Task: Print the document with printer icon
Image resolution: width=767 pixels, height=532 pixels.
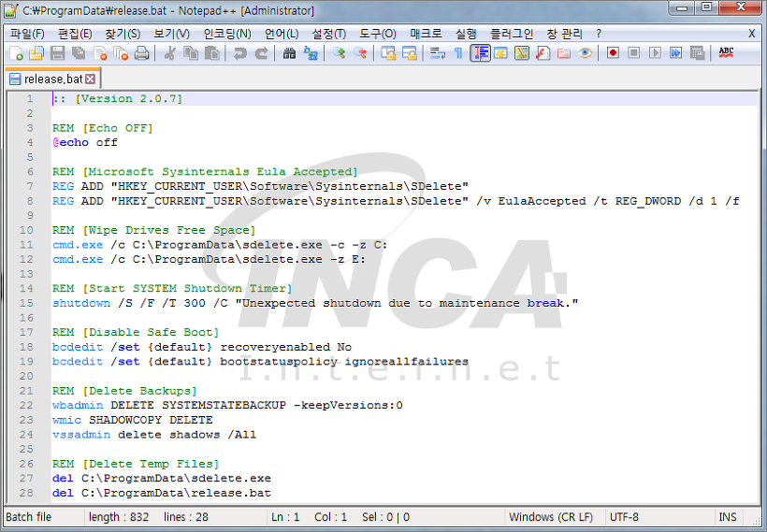Action: point(142,52)
